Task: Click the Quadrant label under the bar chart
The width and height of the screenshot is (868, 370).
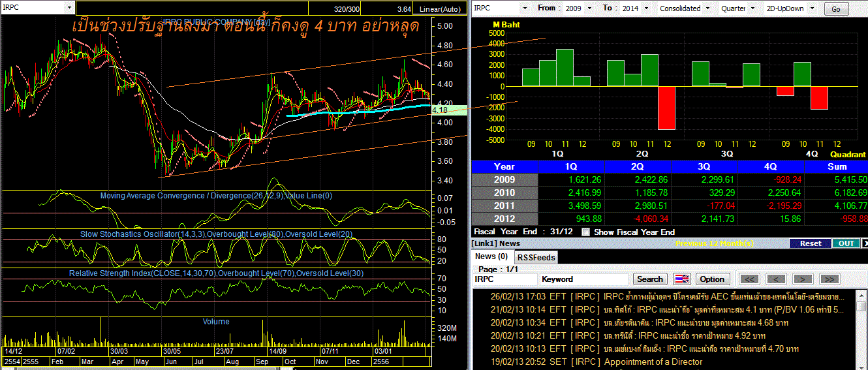Action: tap(848, 154)
